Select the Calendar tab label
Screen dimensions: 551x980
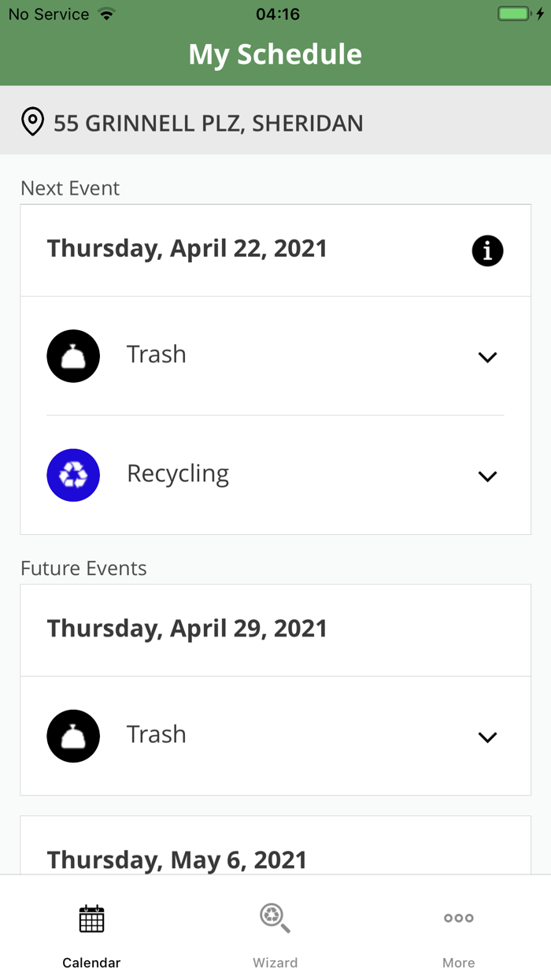coord(91,962)
